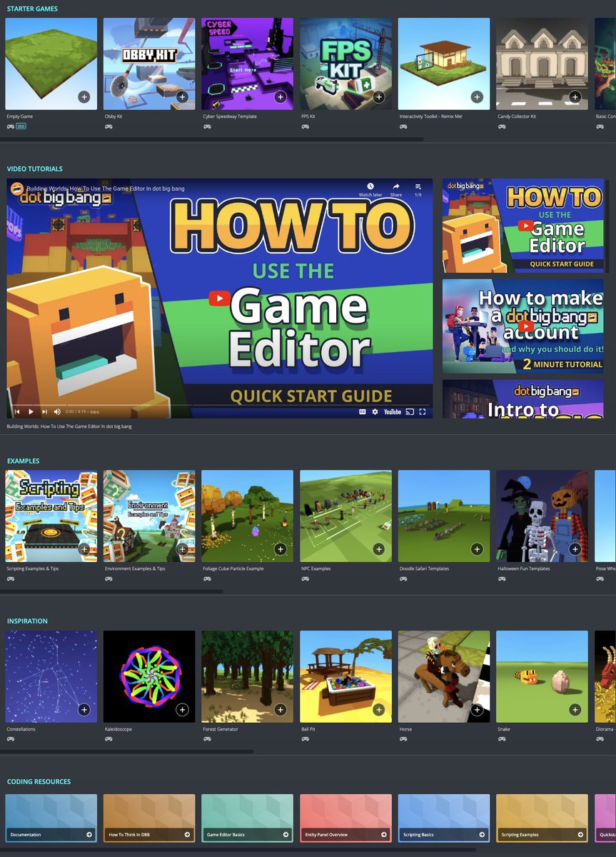Image resolution: width=616 pixels, height=857 pixels.
Task: Skip to the previous video
Action: point(17,412)
